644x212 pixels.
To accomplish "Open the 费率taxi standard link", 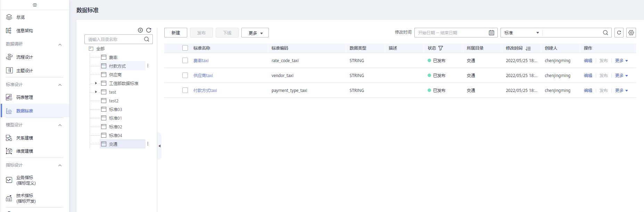I will point(201,60).
